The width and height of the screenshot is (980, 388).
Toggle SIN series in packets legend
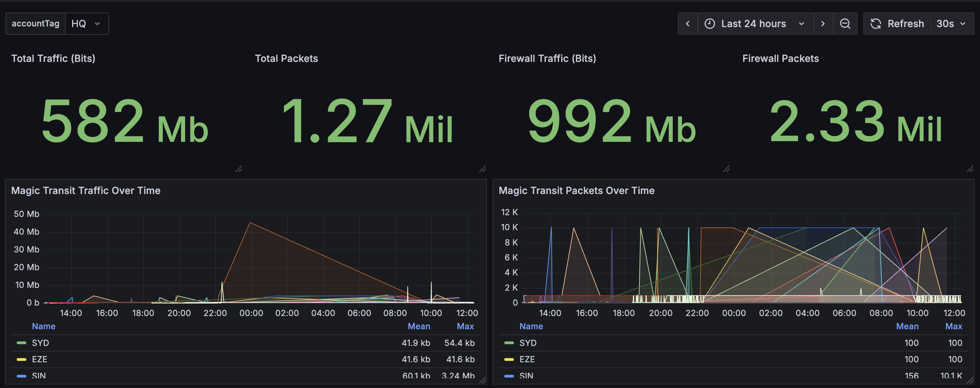(x=526, y=375)
